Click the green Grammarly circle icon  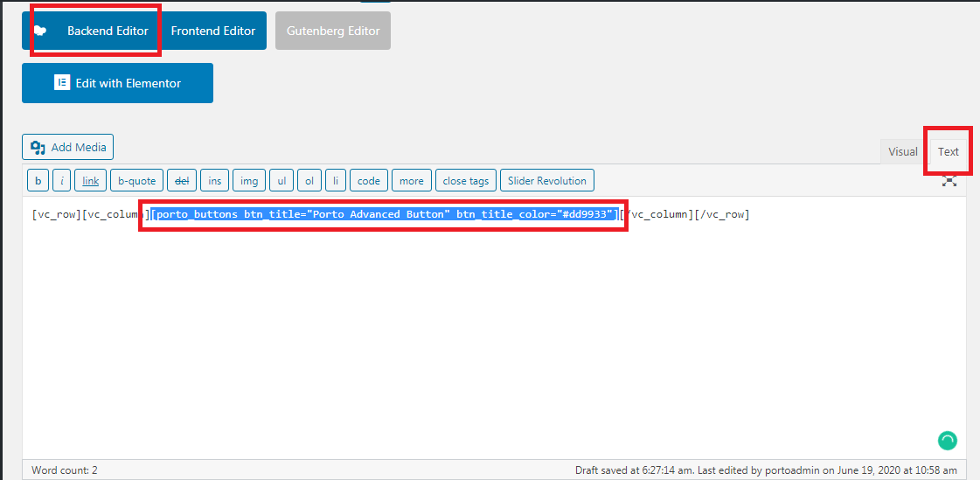(948, 440)
